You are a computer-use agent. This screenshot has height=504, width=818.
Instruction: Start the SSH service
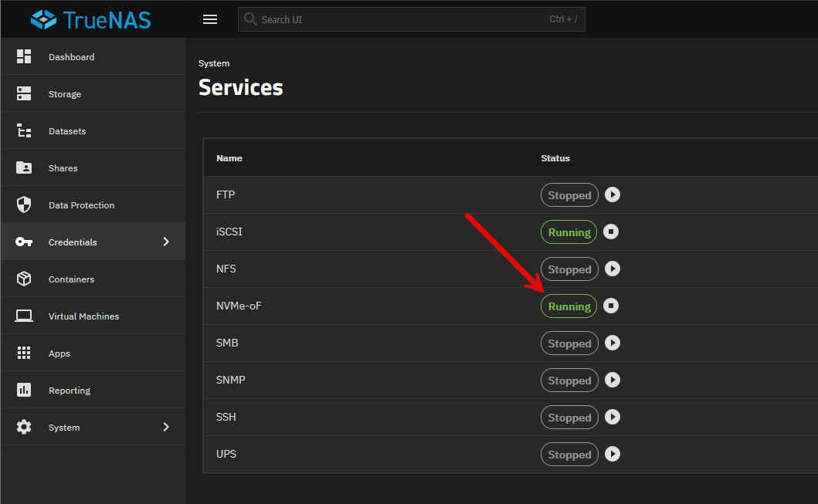613,417
